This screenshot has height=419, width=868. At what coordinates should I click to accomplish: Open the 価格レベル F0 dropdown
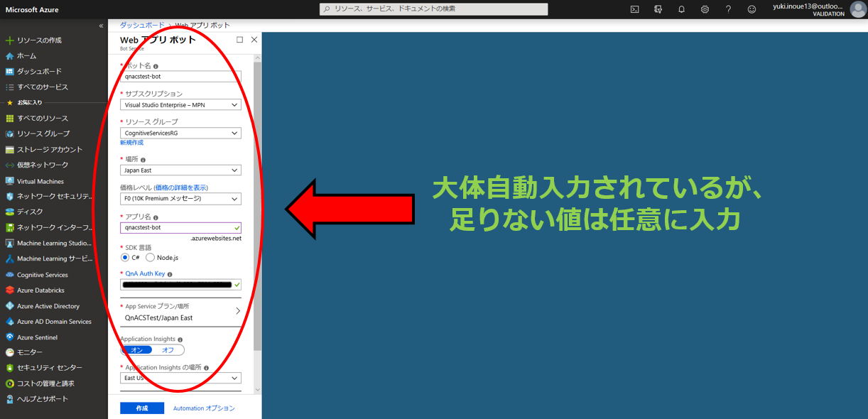(x=180, y=199)
